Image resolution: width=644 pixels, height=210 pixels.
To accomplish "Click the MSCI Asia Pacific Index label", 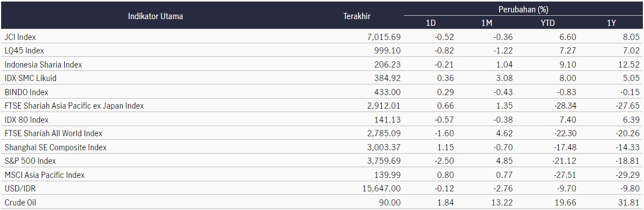I will coord(45,175).
